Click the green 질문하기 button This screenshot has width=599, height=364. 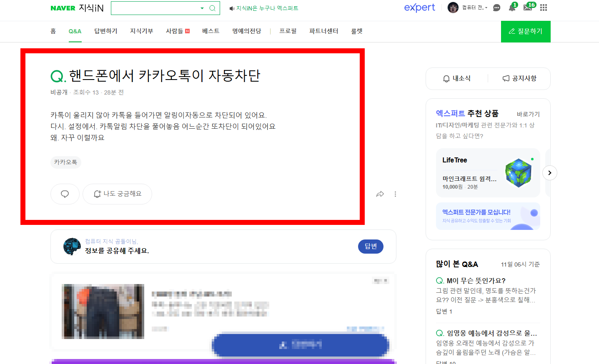click(x=526, y=32)
